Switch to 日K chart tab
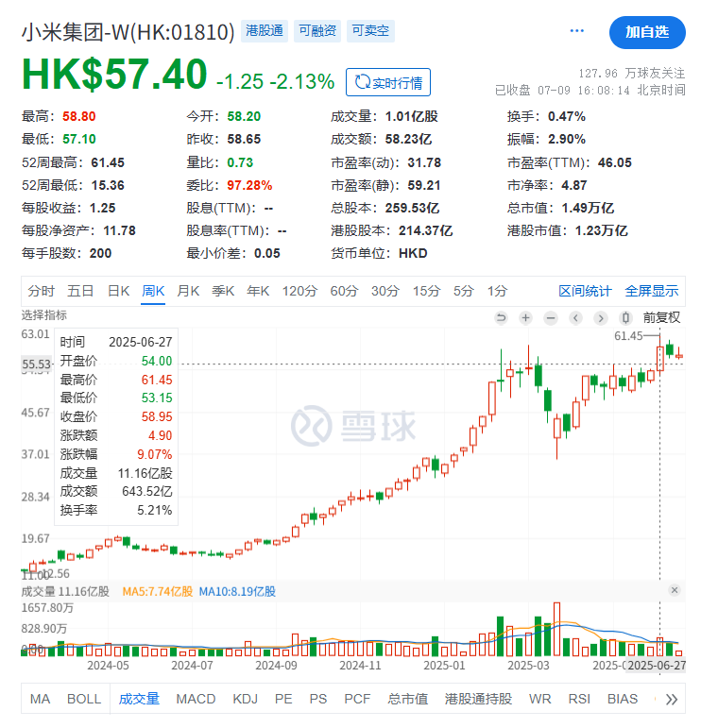 click(x=118, y=291)
